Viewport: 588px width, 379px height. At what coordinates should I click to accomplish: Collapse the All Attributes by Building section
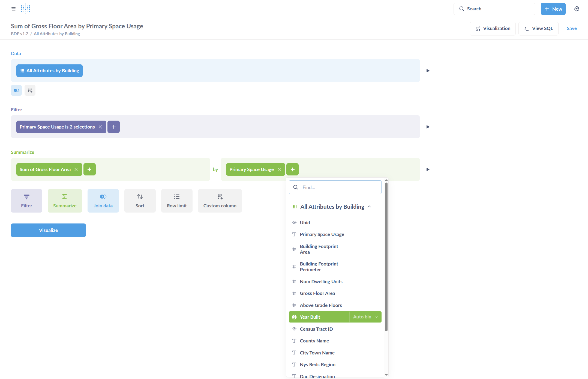point(369,207)
